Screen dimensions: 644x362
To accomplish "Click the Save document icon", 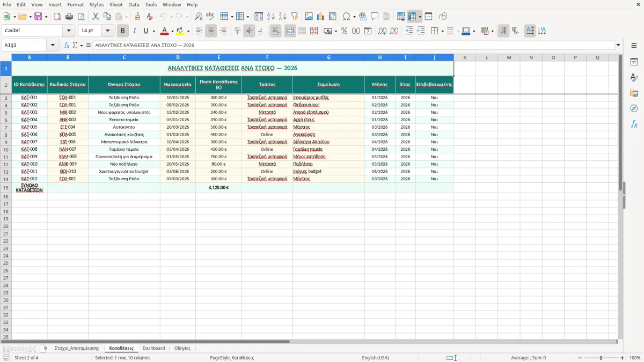I will pyautogui.click(x=38, y=17).
